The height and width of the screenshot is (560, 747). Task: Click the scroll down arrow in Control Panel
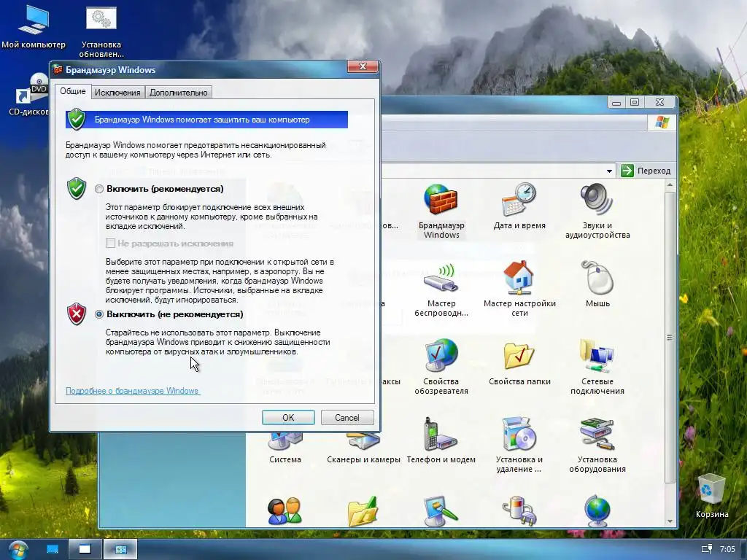[x=670, y=521]
